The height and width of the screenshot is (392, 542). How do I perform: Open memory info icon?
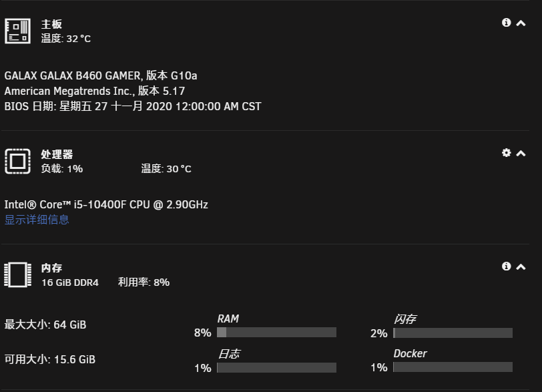coord(507,266)
